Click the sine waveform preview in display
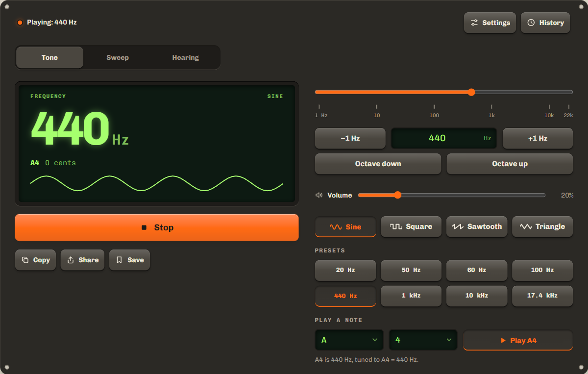The height and width of the screenshot is (374, 588). tap(157, 183)
